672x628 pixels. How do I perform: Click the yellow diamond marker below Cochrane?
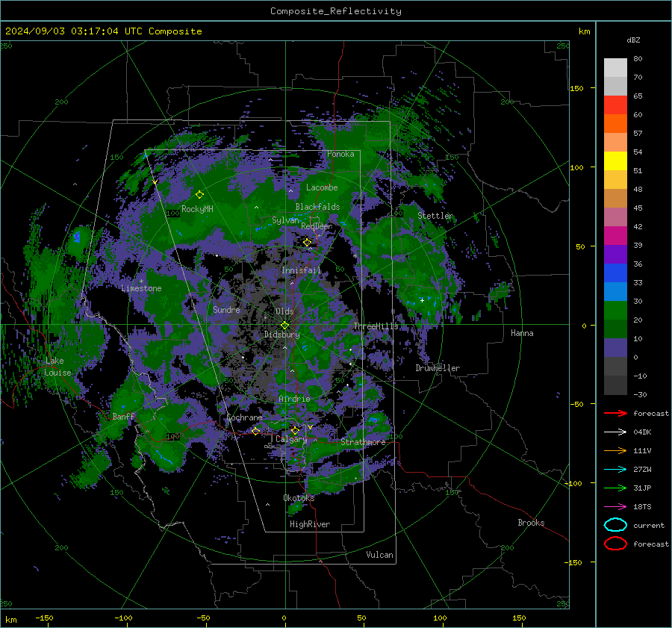click(x=256, y=431)
